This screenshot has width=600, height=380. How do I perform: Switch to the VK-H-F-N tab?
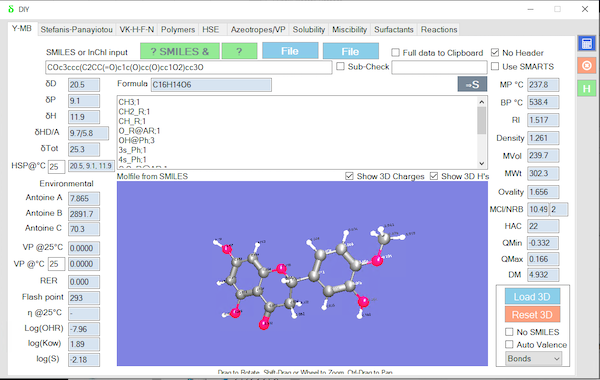click(x=137, y=29)
